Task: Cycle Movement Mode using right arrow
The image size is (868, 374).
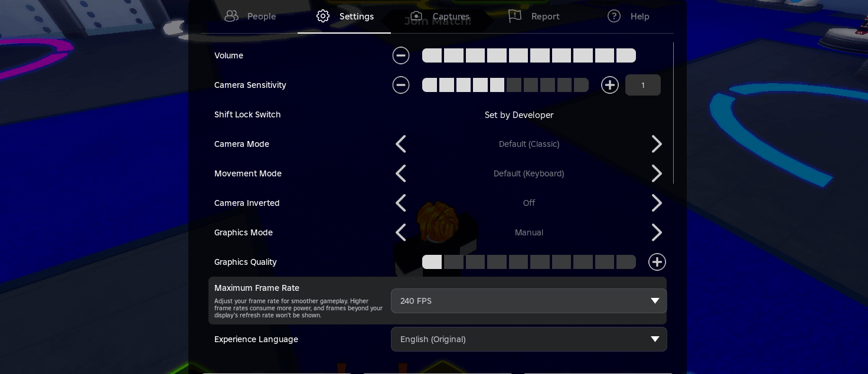Action: 657,173
